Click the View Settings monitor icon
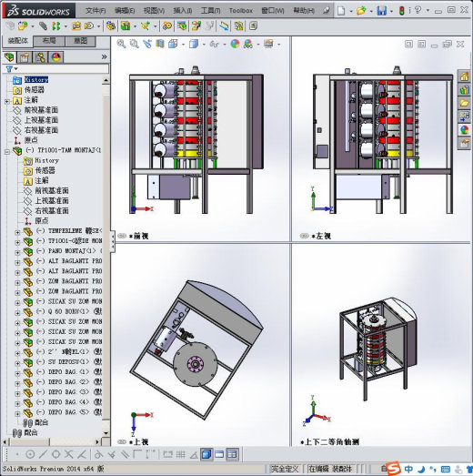This screenshot has width=473, height=476. (x=268, y=44)
